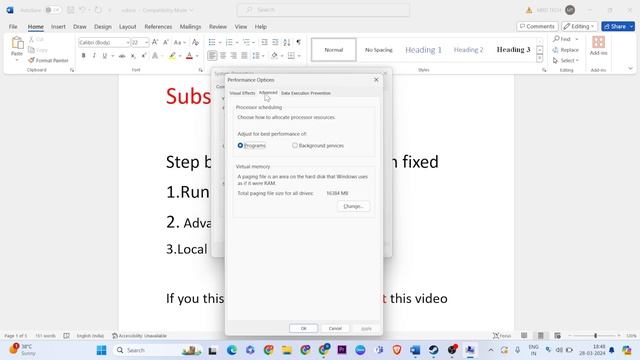Open the Data Execution Prevention tab

[x=306, y=93]
